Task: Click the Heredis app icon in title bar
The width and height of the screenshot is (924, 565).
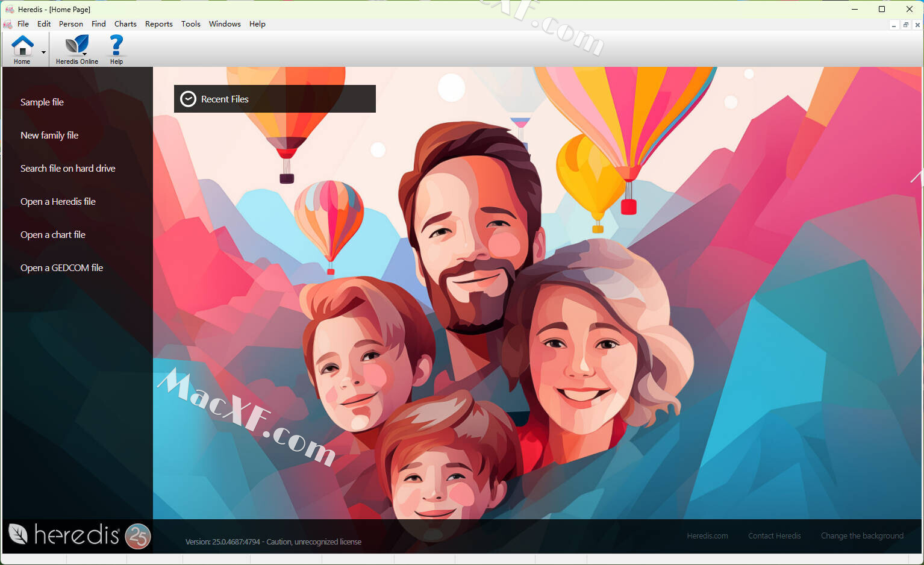Action: (x=10, y=9)
